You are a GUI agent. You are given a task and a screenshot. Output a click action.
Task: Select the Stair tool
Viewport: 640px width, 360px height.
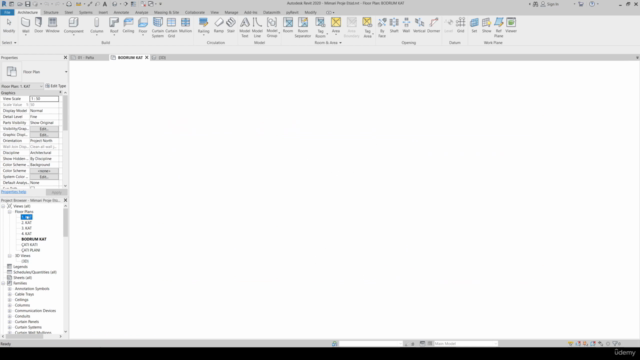[231, 25]
